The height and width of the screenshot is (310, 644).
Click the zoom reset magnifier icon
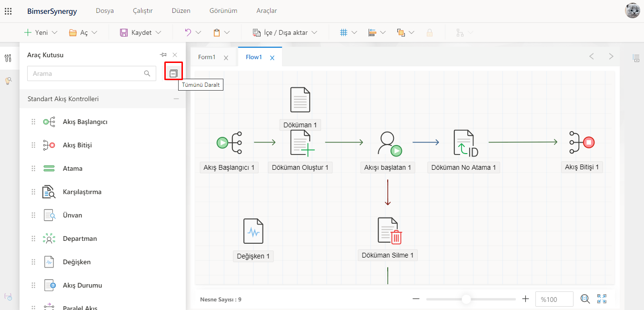click(x=585, y=299)
